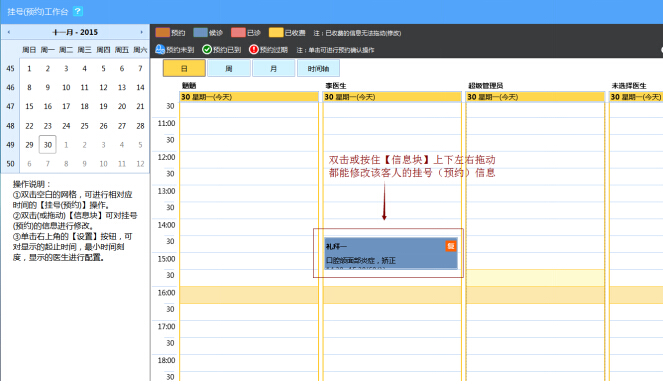Click the 周日 weekday header

29,49
